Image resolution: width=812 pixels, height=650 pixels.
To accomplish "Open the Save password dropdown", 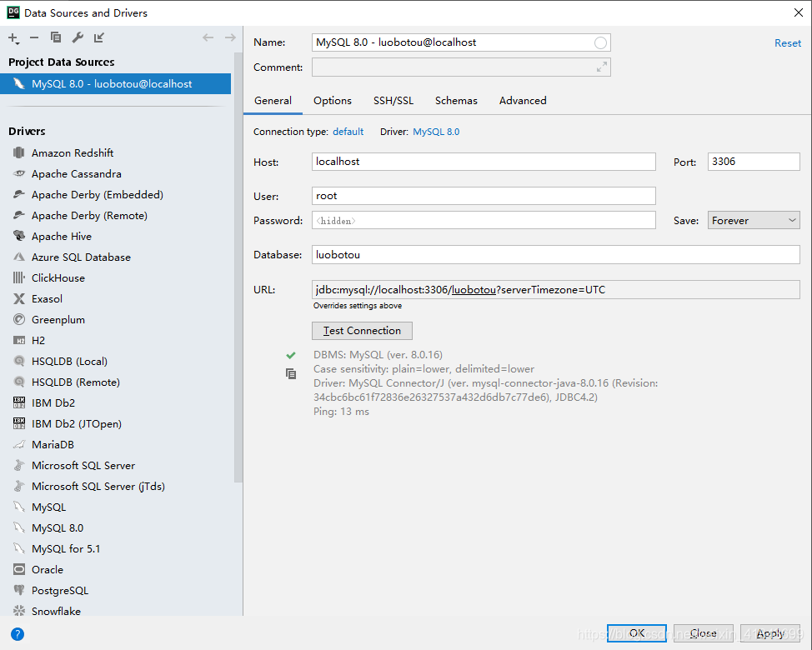I will click(754, 221).
